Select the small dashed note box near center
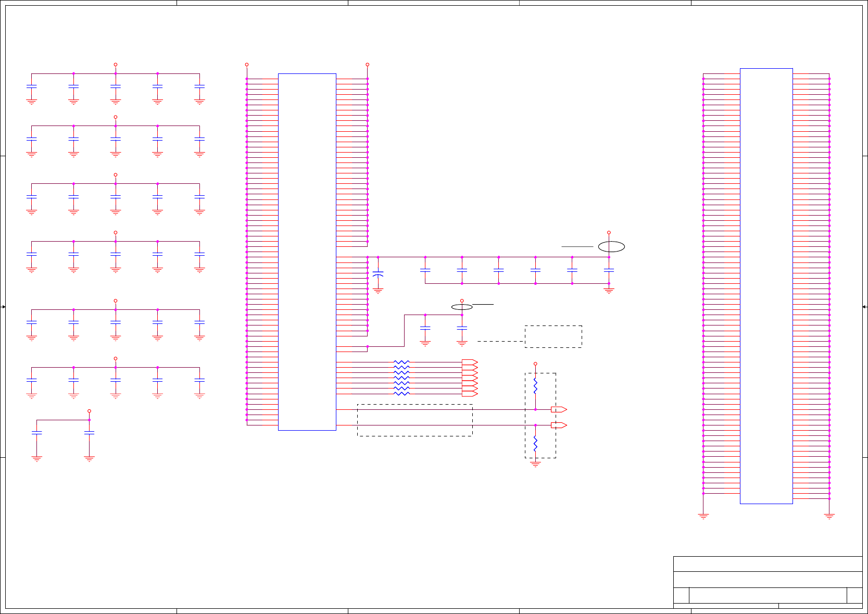868x614 pixels. pyautogui.click(x=553, y=336)
